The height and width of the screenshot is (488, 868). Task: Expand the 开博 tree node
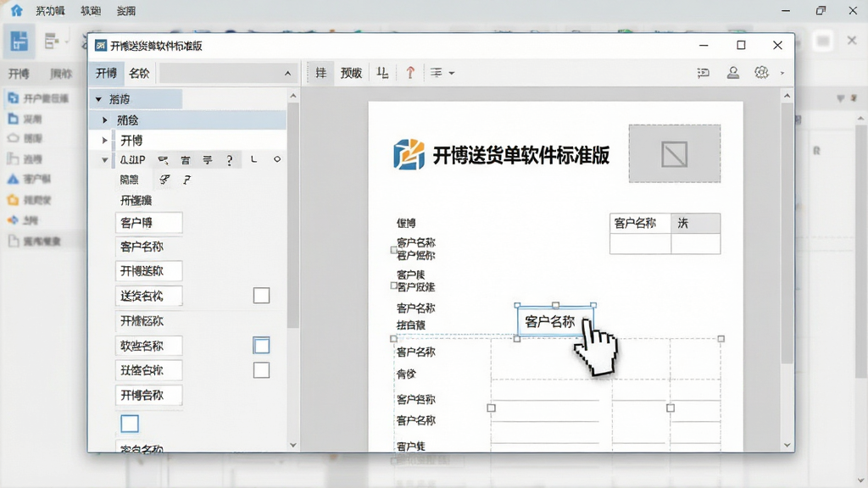click(x=104, y=141)
